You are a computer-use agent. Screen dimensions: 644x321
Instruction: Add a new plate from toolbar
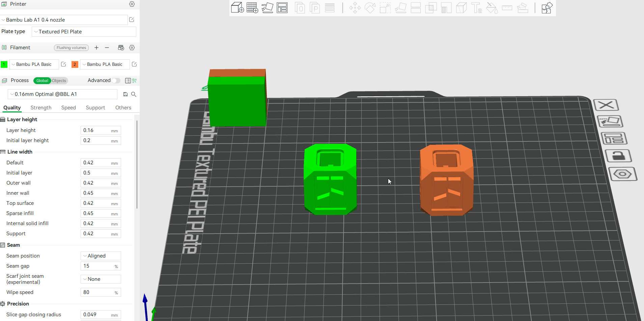pos(252,7)
